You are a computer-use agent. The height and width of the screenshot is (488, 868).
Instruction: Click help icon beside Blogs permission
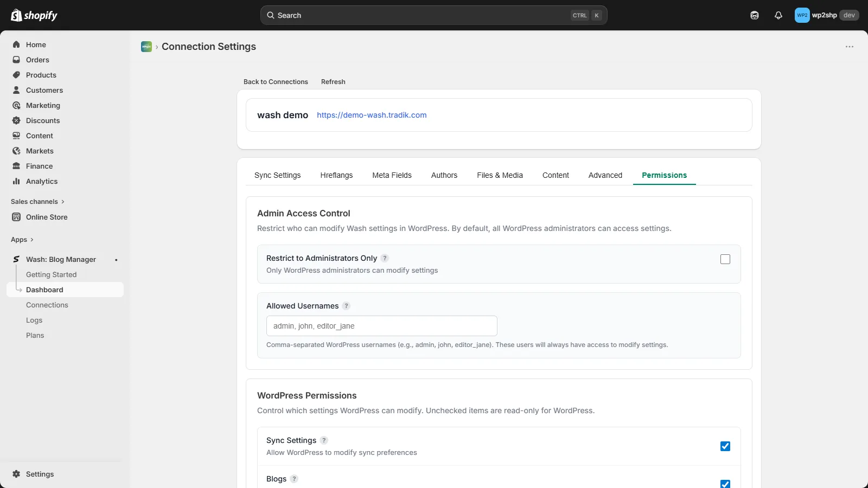(294, 479)
